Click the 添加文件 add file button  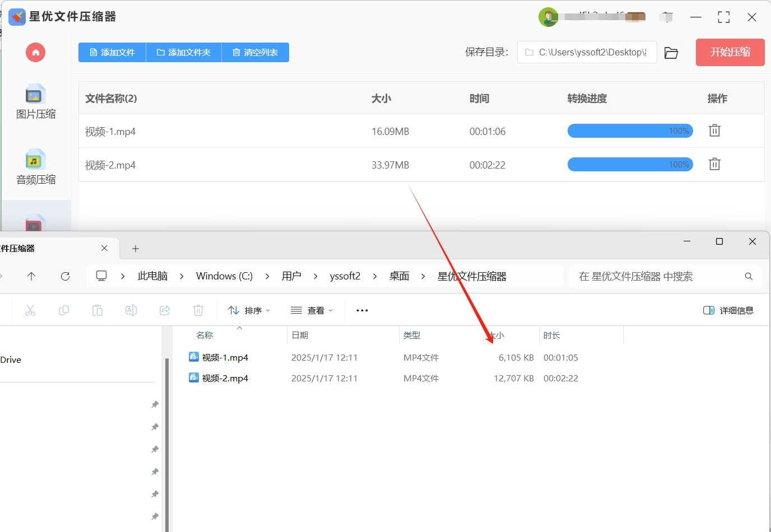112,53
